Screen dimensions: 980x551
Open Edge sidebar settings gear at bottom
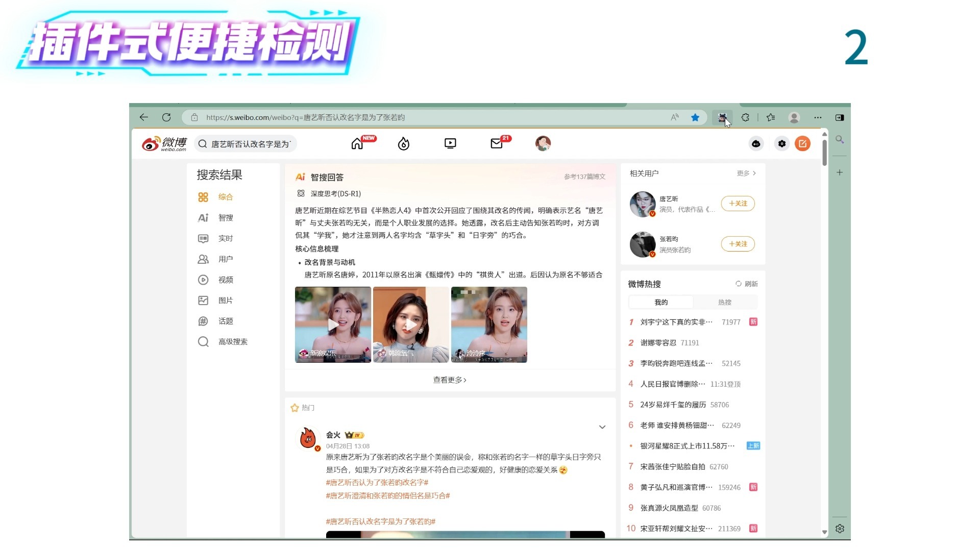(x=840, y=529)
